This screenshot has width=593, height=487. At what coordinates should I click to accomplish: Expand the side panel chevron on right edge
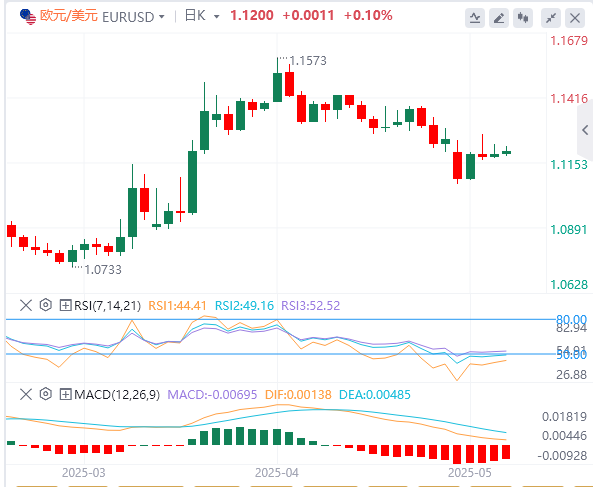(585, 130)
